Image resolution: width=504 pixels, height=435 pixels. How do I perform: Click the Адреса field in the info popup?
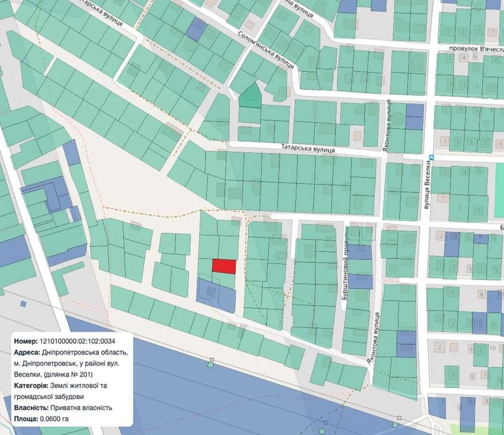coord(71,363)
